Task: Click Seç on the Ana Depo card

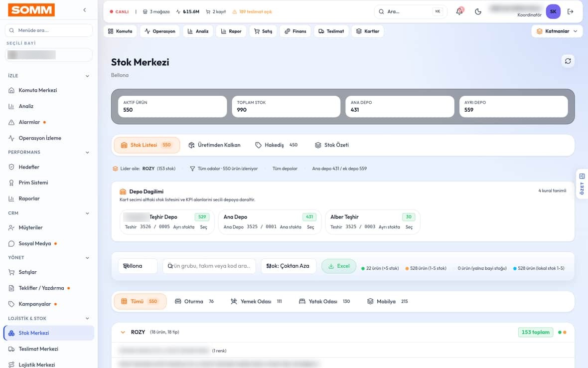Action: point(310,227)
